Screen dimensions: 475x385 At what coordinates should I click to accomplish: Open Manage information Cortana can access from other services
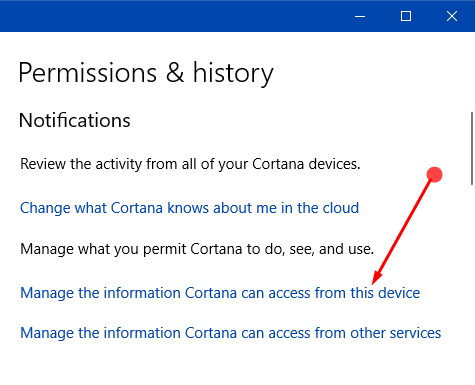click(231, 333)
